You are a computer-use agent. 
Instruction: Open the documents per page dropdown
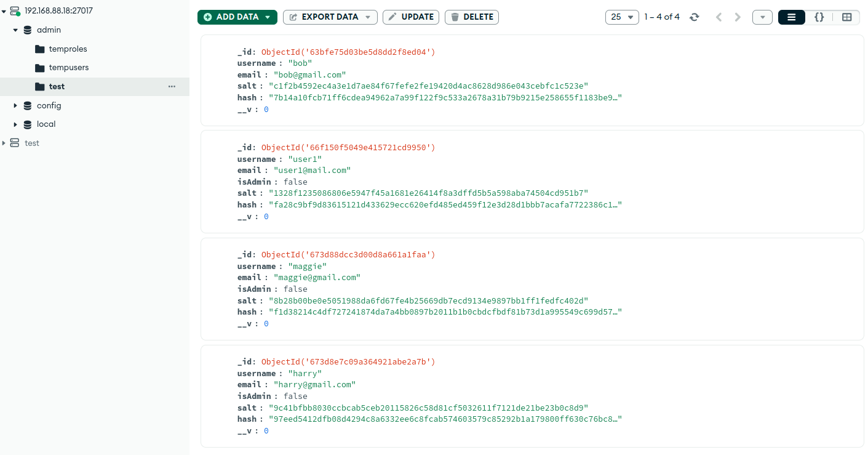[x=622, y=17]
